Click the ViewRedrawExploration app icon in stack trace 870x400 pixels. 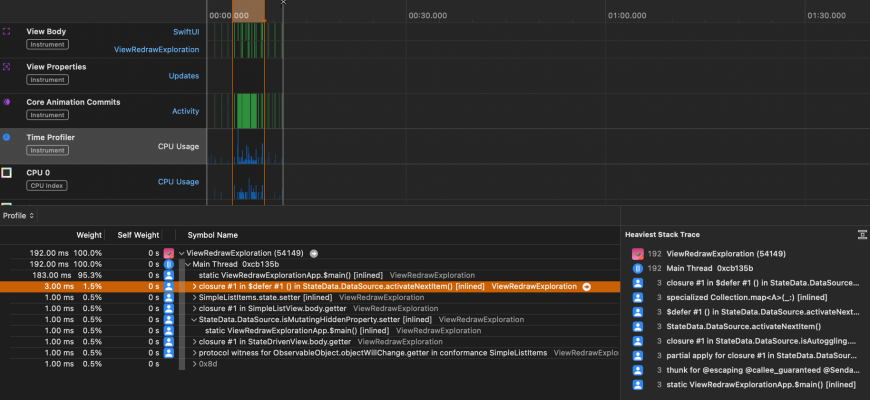point(635,254)
